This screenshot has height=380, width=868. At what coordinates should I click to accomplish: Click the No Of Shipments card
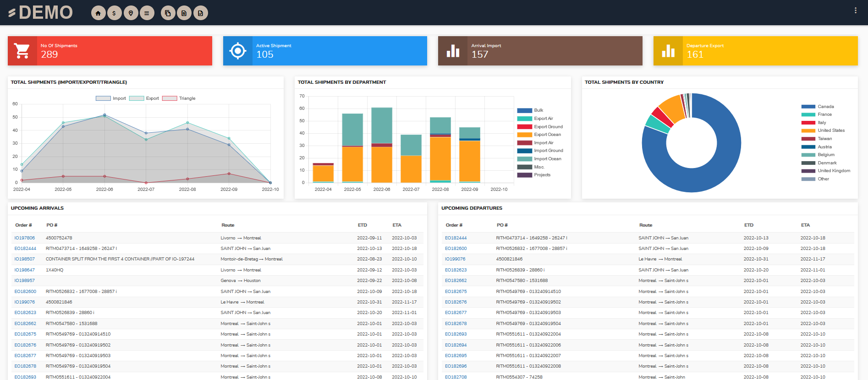110,51
